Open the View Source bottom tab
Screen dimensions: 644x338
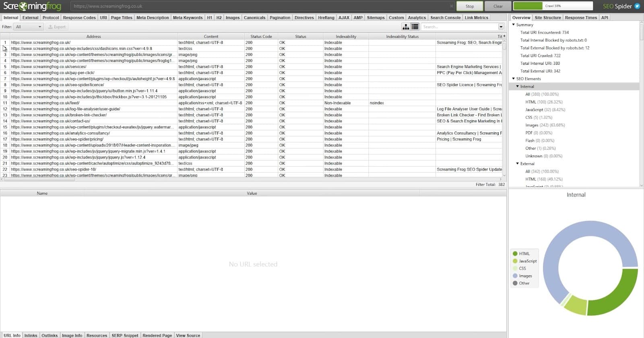(188, 335)
